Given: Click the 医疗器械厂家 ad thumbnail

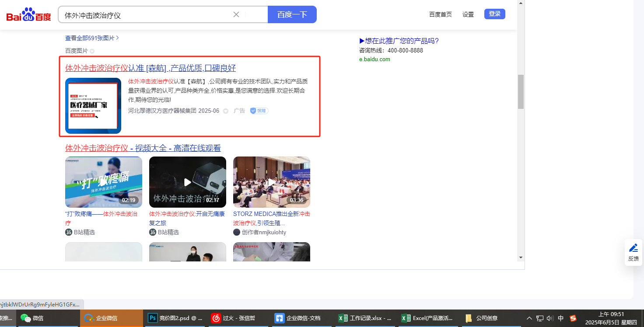Looking at the screenshot, I should point(93,106).
